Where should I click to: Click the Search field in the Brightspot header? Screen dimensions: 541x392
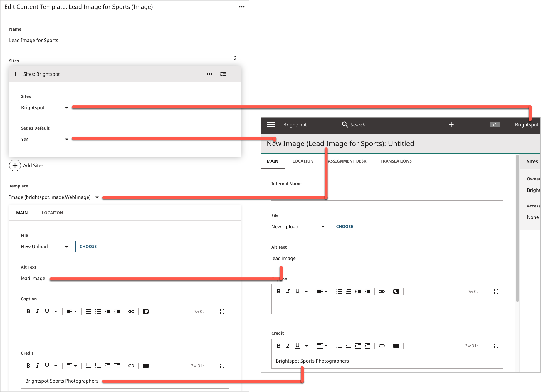tap(391, 125)
